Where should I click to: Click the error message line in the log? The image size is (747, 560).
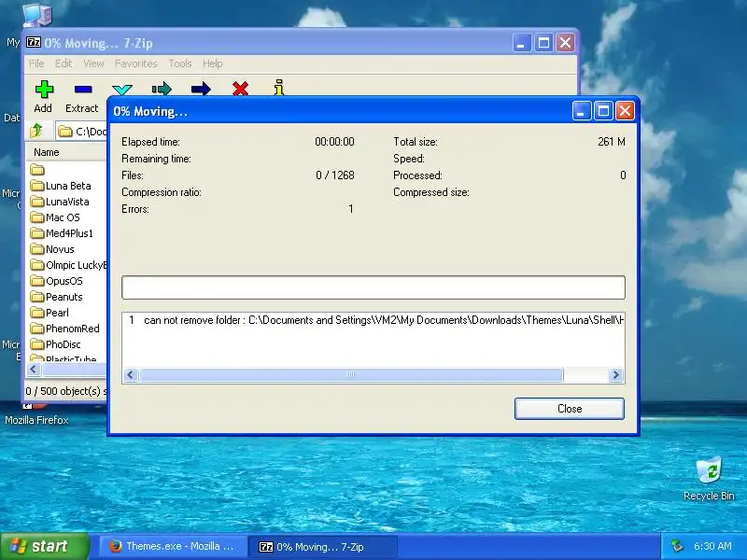[x=373, y=320]
